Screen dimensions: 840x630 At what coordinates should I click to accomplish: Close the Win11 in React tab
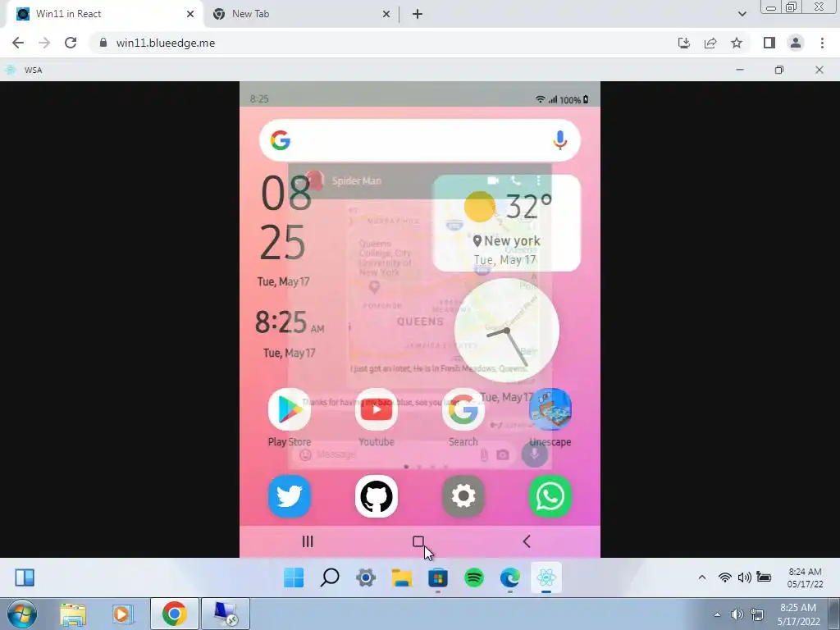point(190,14)
